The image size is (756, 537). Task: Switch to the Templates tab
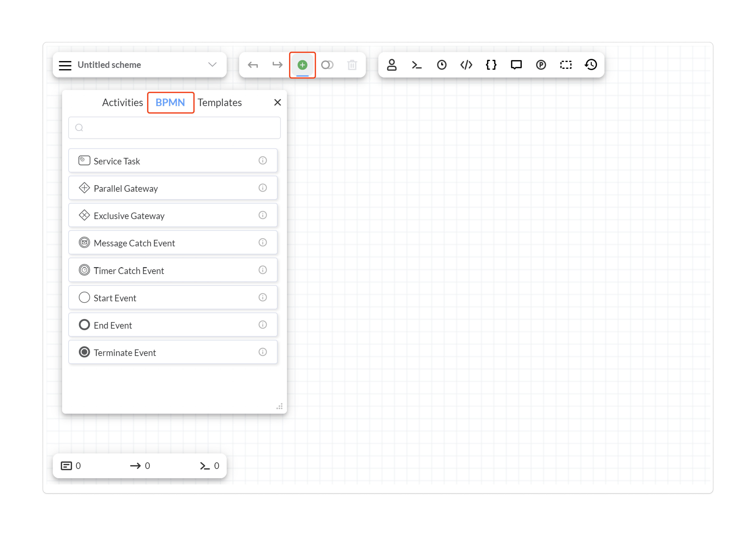click(x=220, y=103)
